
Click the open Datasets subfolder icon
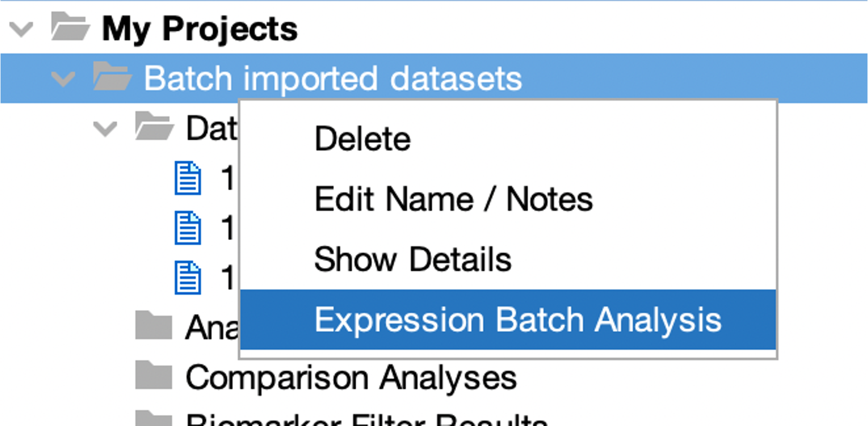pos(154,127)
